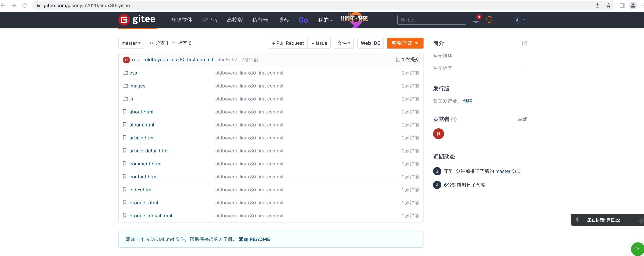Image resolution: width=644 pixels, height=256 pixels.
Task: Click the plus icon beside 暂无标签
Action: coord(525,68)
